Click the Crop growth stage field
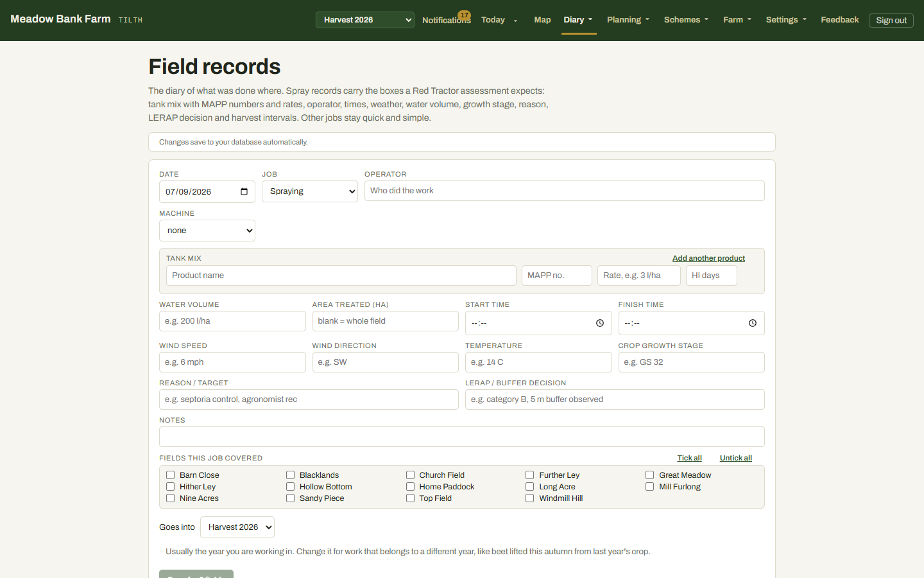This screenshot has width=924, height=578. (x=692, y=362)
